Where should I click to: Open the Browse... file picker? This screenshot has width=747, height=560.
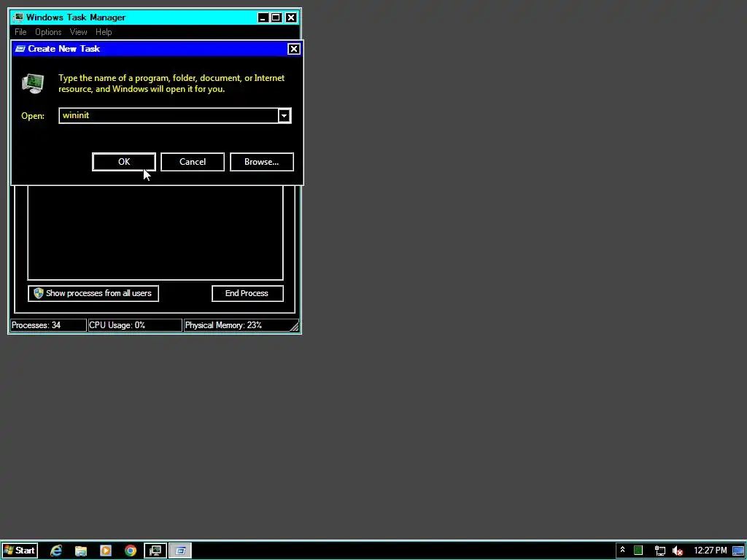[262, 162]
